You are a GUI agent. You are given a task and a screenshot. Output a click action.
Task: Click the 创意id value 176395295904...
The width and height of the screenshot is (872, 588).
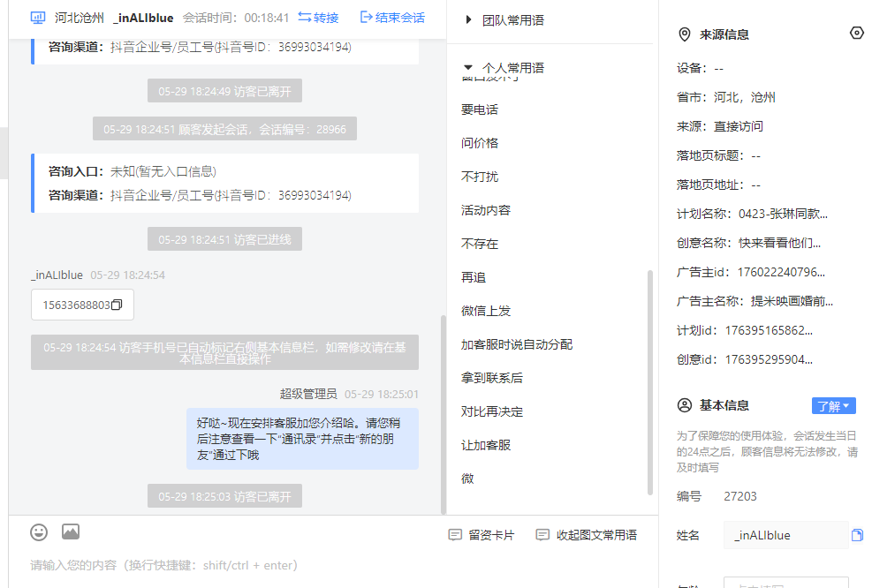770,359
